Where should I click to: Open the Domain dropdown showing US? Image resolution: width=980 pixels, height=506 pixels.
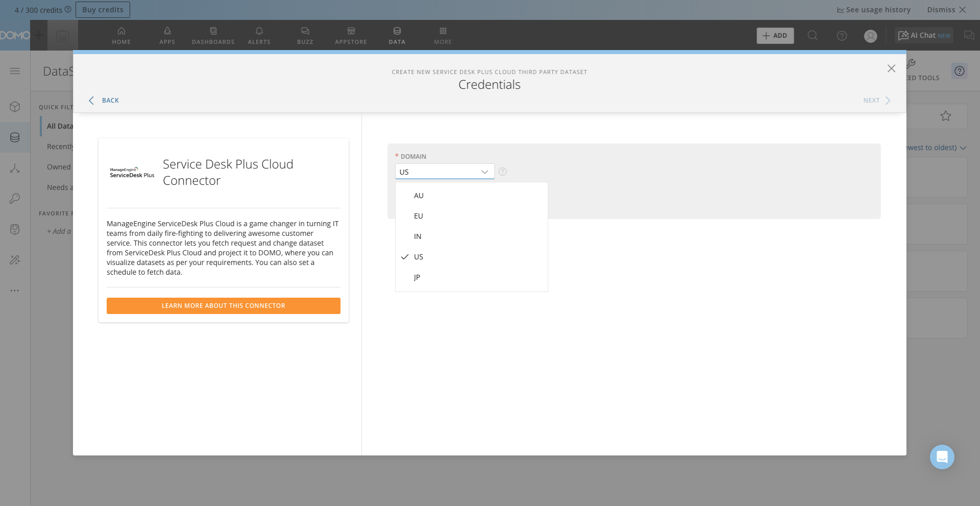[445, 172]
